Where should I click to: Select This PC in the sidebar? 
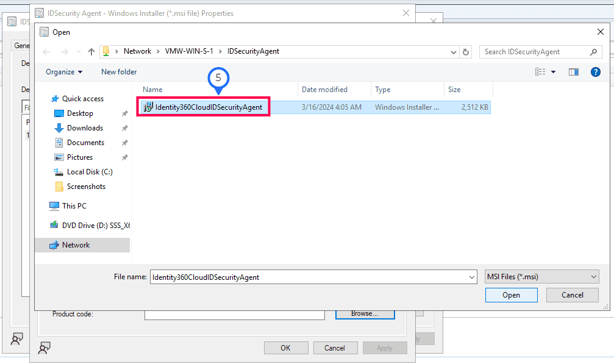[x=74, y=206]
